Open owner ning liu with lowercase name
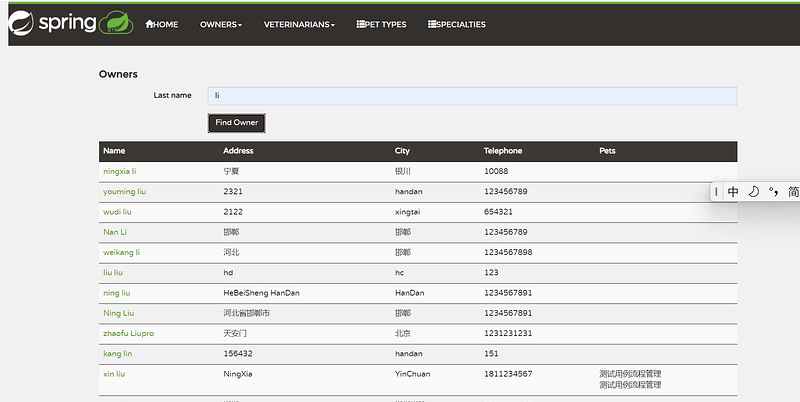This screenshot has height=402, width=800. pyautogui.click(x=116, y=293)
